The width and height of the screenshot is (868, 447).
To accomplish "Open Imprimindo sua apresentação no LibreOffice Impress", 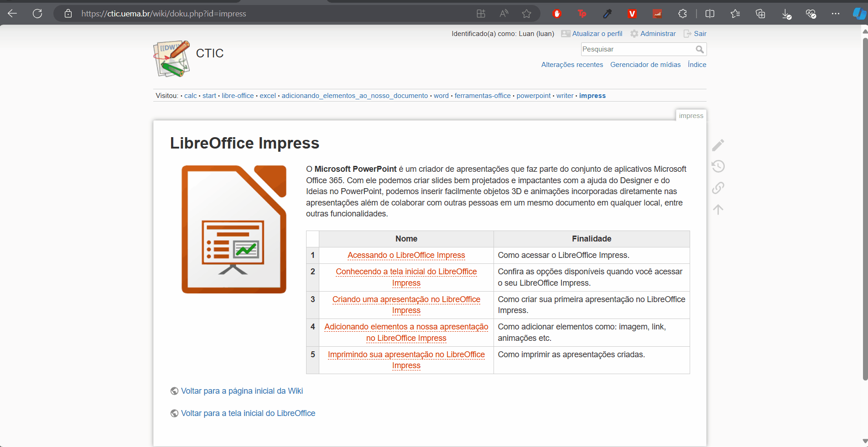I will [406, 360].
